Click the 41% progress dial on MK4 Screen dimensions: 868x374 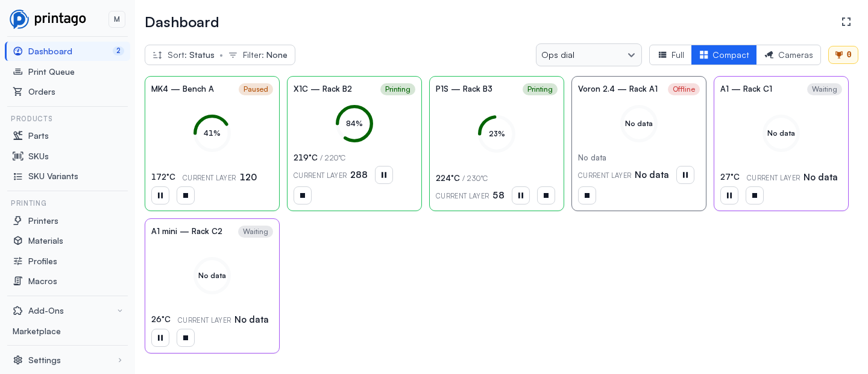point(212,133)
